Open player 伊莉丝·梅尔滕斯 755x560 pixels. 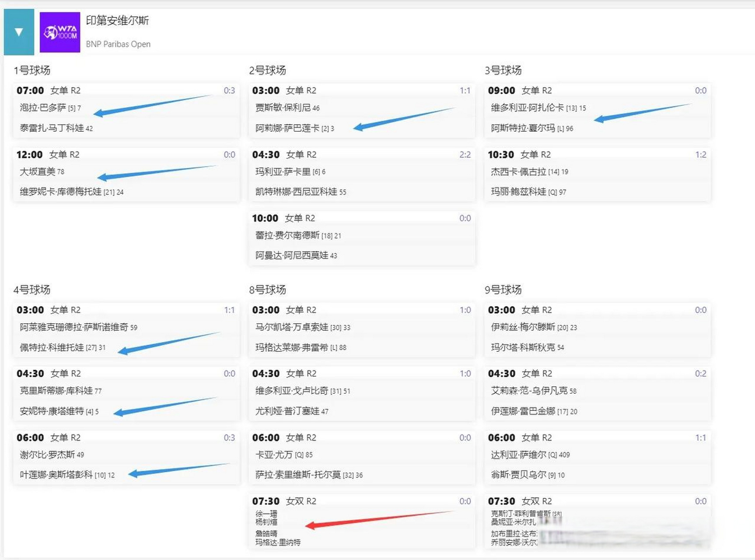[x=523, y=327]
